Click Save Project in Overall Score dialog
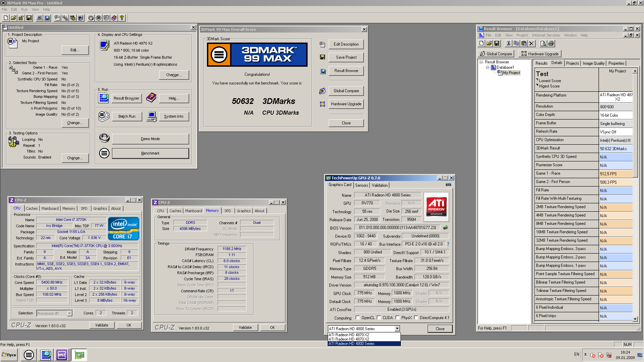Viewport: 644px width, 362px height. [346, 57]
